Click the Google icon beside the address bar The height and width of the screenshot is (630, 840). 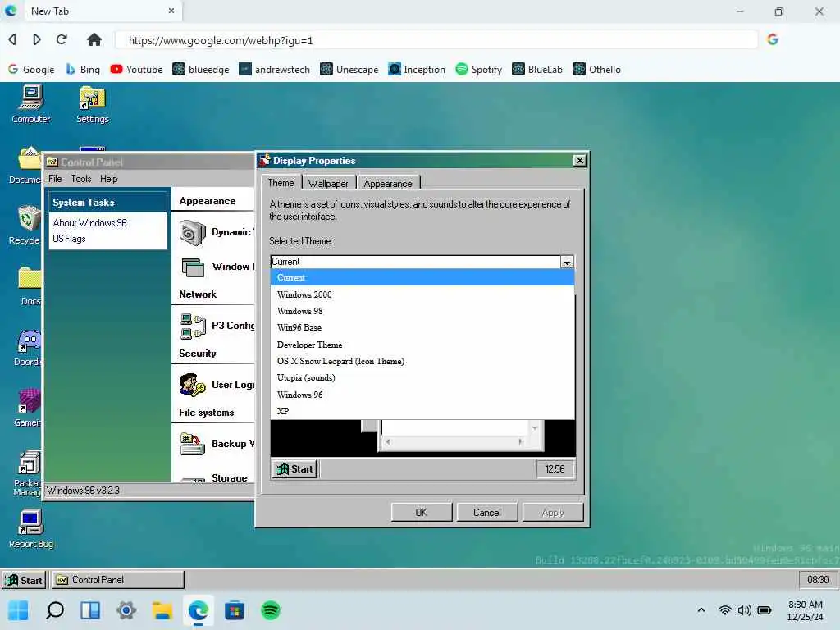click(x=773, y=39)
